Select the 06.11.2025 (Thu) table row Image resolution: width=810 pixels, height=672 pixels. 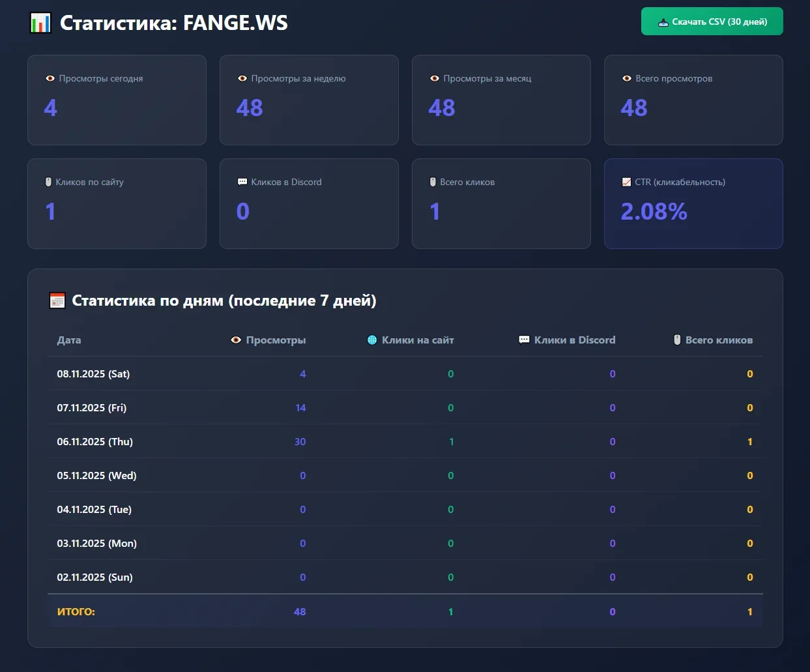[x=94, y=441]
